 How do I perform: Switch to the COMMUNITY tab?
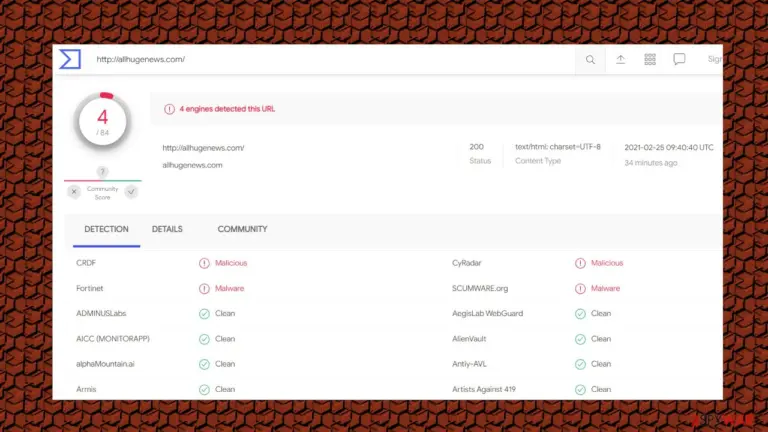tap(242, 229)
